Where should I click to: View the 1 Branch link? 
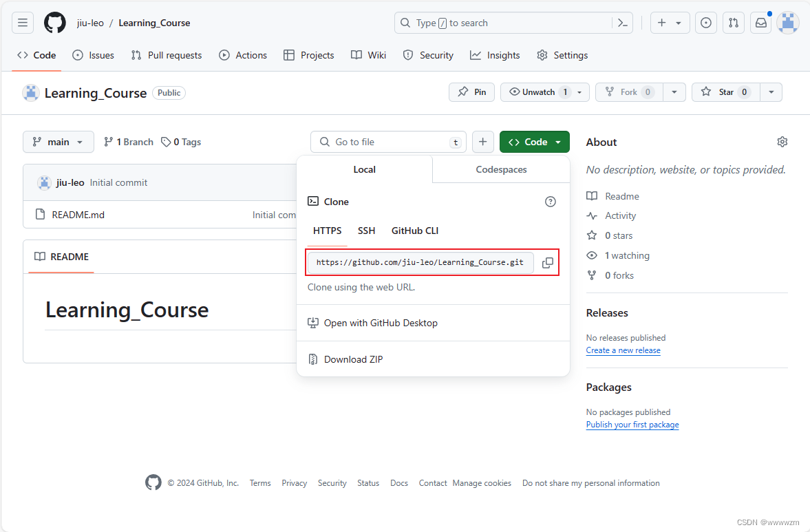[x=129, y=142]
